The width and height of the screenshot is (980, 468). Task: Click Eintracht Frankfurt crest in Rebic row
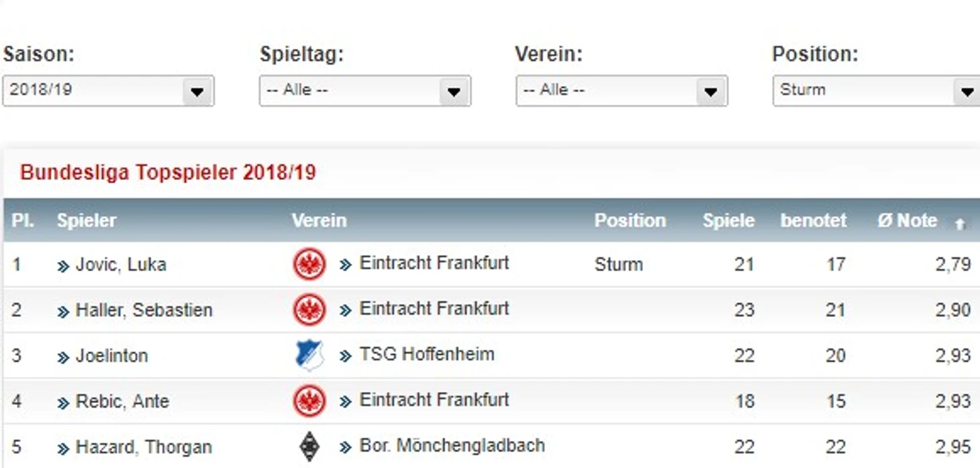[309, 402]
